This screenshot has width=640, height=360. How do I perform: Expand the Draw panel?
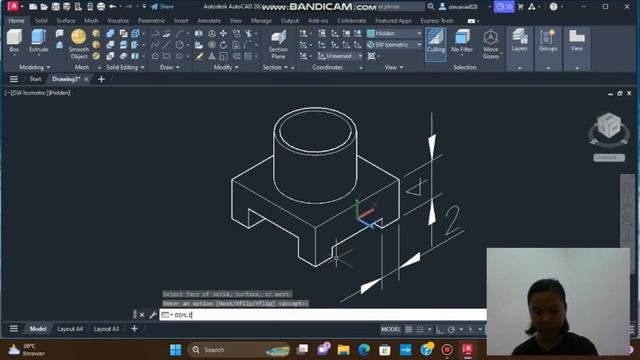click(170, 67)
